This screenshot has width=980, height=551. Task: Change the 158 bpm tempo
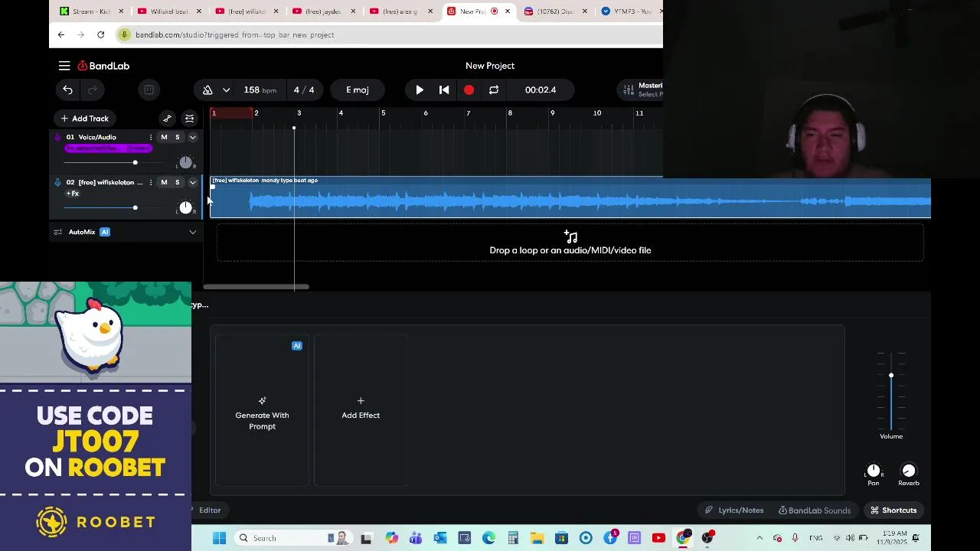point(260,90)
